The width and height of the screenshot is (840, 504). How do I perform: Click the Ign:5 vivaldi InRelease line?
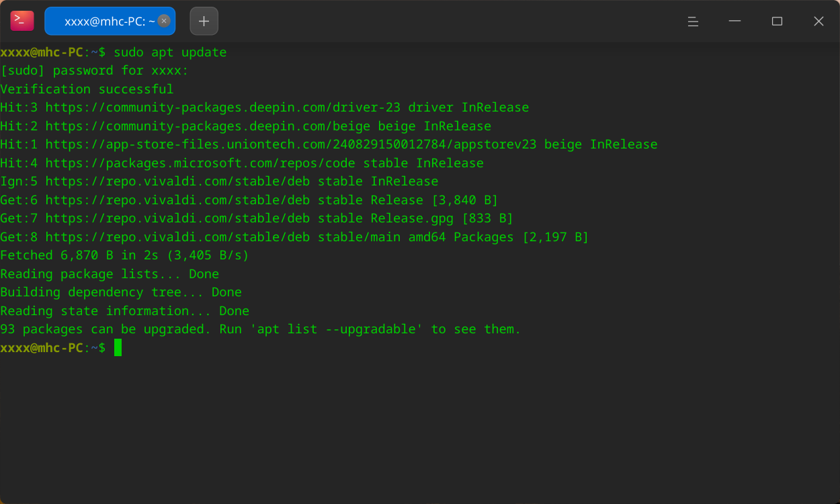pyautogui.click(x=219, y=181)
